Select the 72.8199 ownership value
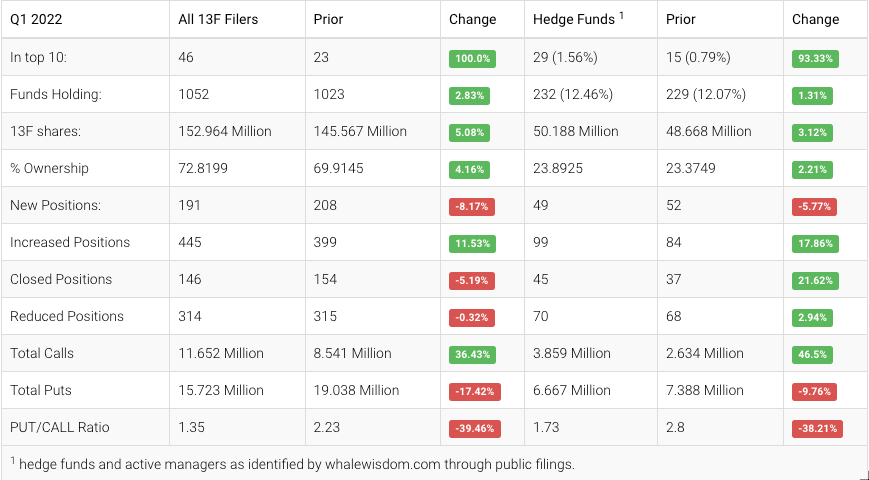The width and height of the screenshot is (869, 480). (x=203, y=168)
